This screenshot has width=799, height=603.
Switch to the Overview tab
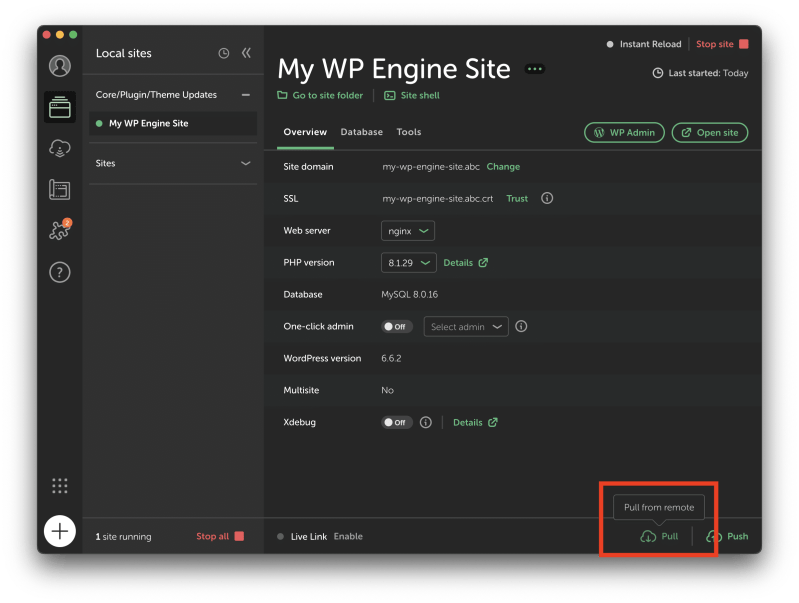pyautogui.click(x=305, y=132)
